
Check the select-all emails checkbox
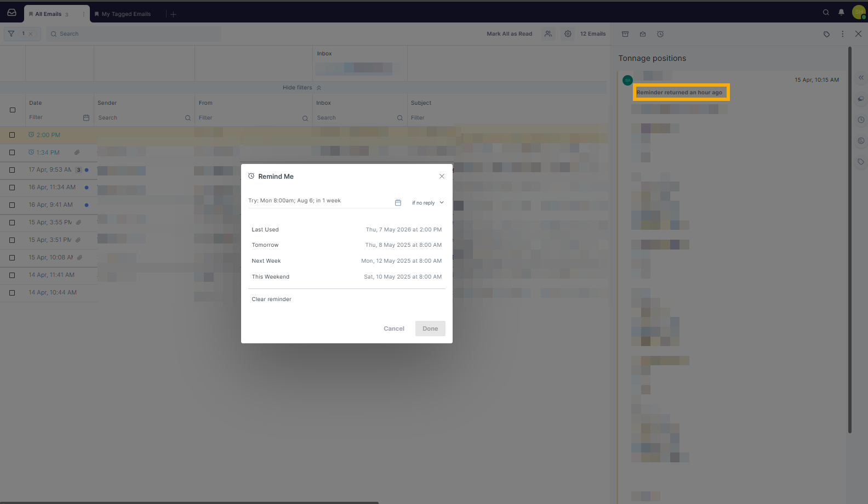(13, 110)
